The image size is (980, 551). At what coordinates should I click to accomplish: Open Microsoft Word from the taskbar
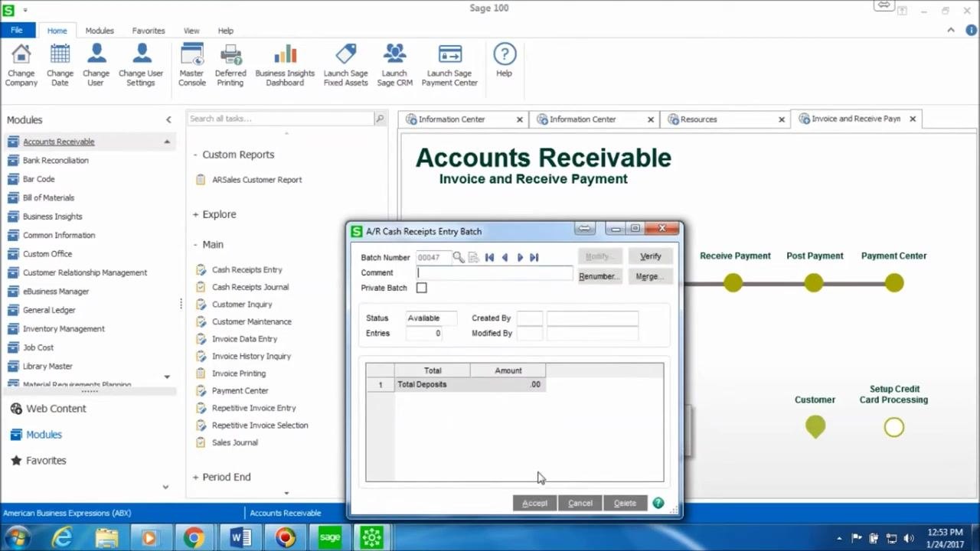pos(240,537)
